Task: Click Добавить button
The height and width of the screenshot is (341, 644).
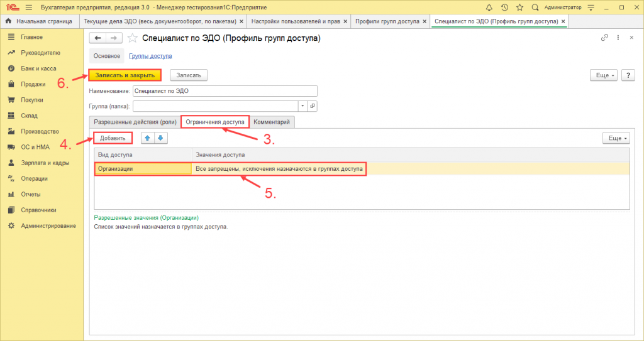Action: click(113, 138)
